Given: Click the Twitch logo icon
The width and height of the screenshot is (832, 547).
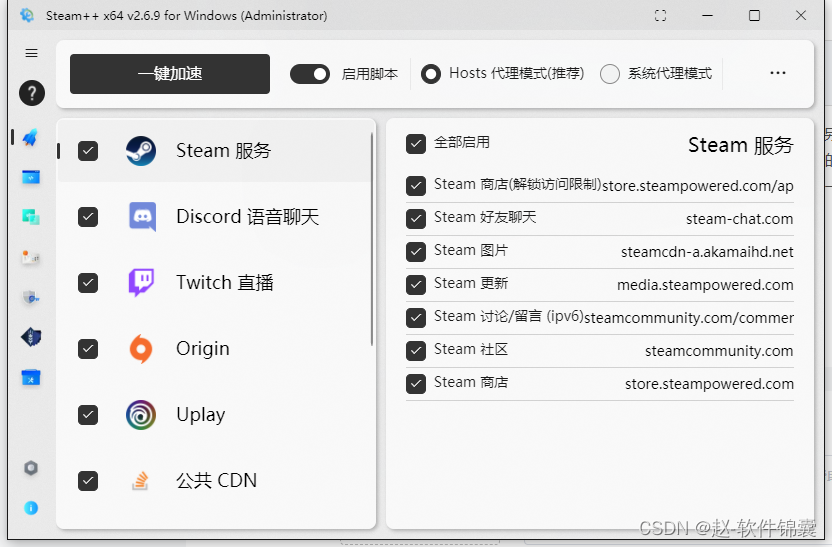Looking at the screenshot, I should 141,282.
